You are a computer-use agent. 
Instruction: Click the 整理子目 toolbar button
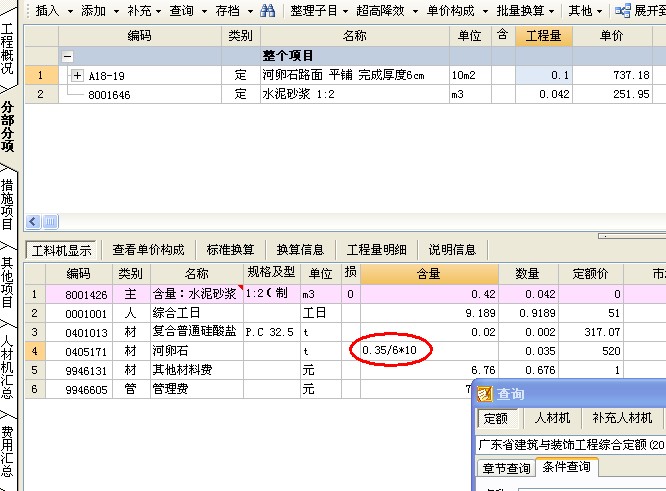314,11
